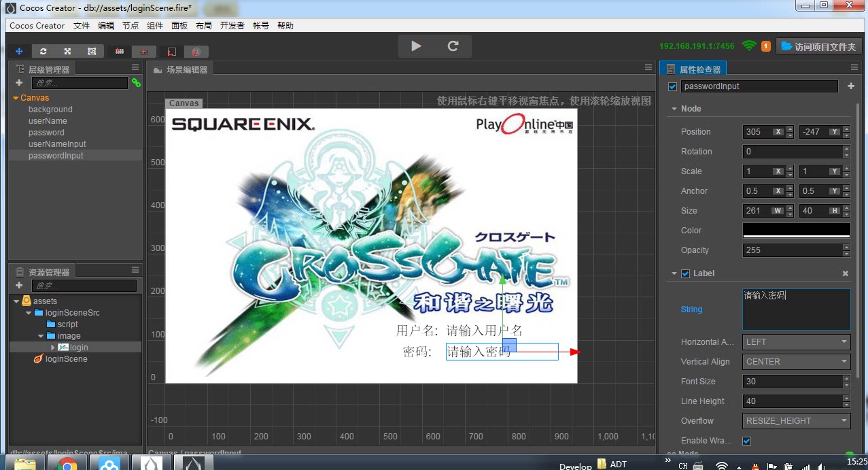
Task: Click the blue cloud app in the taskbar
Action: (109, 464)
